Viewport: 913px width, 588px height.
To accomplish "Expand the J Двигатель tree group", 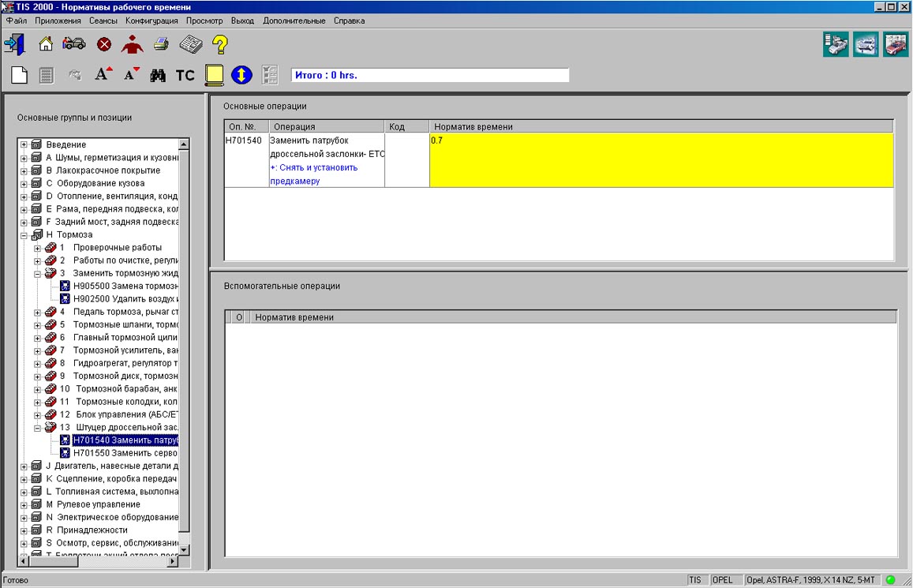I will [24, 466].
